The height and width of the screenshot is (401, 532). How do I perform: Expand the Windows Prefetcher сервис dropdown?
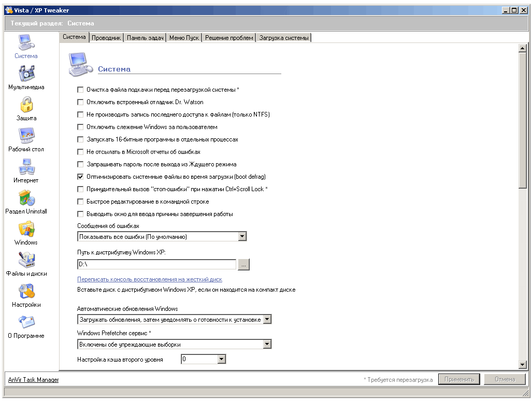point(267,345)
